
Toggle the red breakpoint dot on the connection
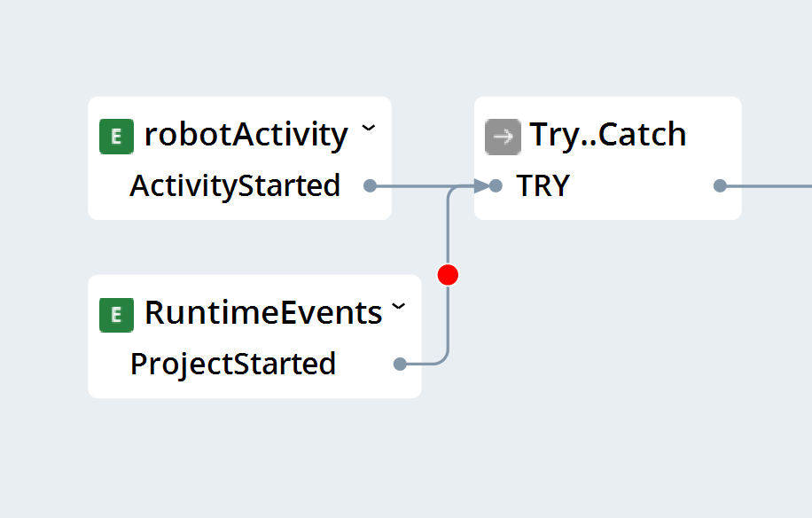pyautogui.click(x=448, y=275)
